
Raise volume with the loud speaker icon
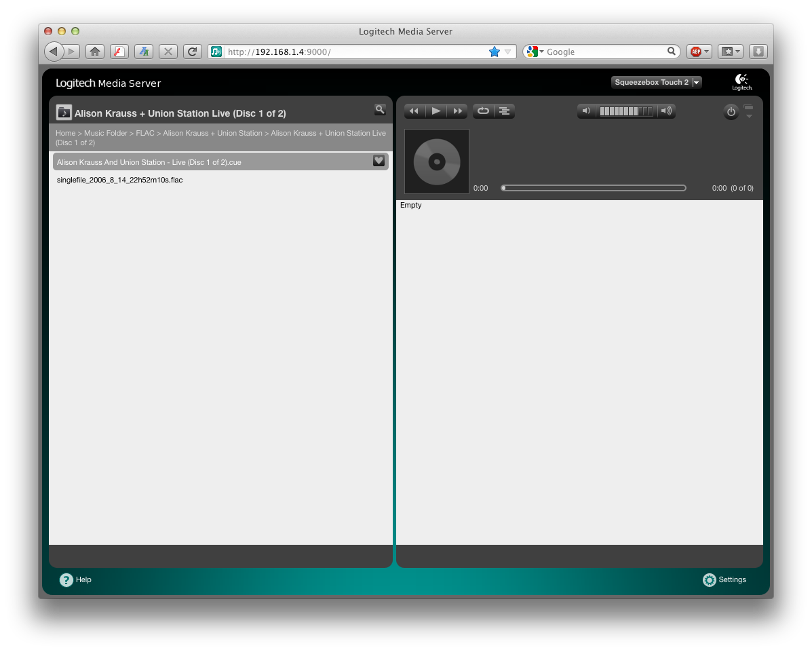(666, 111)
